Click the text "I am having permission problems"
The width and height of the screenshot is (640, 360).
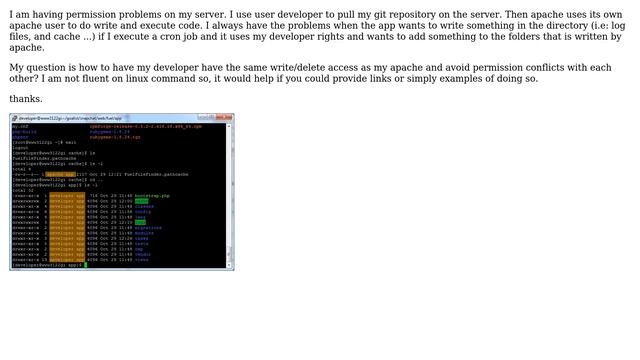coord(85,14)
